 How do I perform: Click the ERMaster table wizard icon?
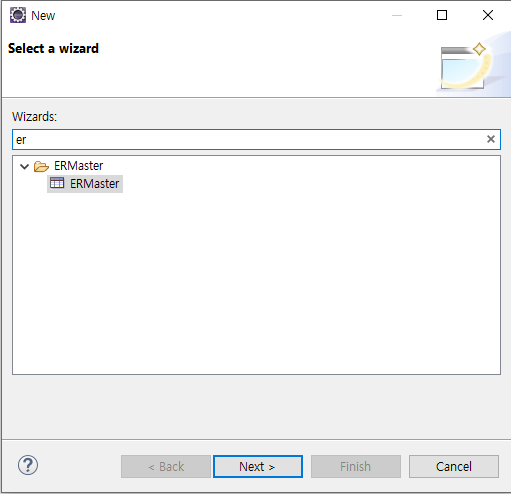pyautogui.click(x=57, y=183)
